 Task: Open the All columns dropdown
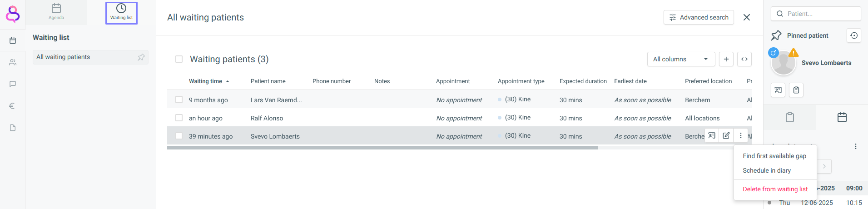(681, 59)
